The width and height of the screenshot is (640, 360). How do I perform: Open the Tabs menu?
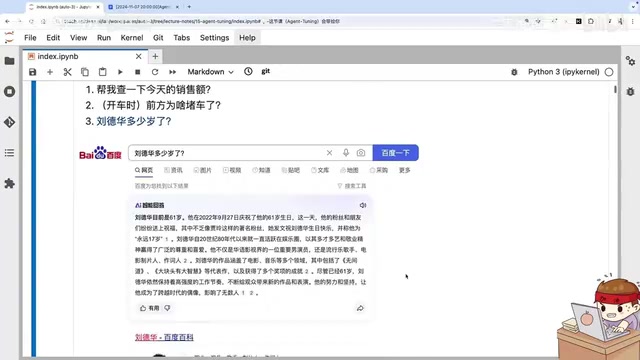(182, 38)
